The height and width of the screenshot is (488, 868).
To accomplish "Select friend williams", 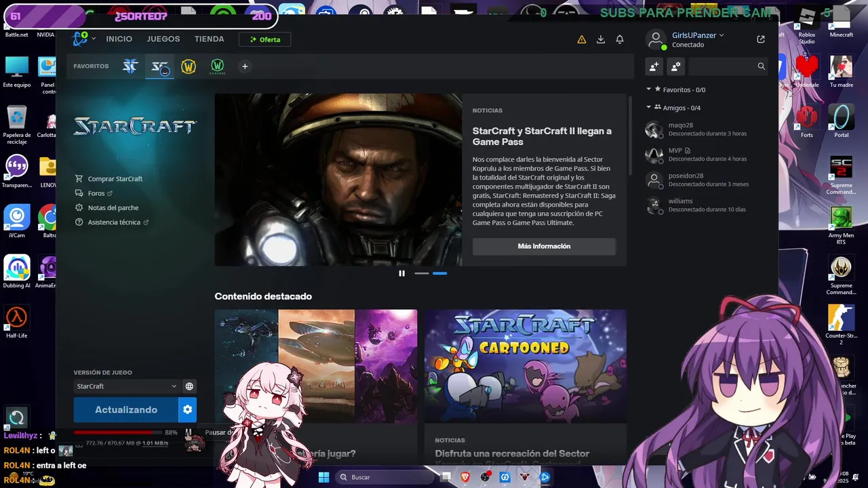I will pos(707,205).
